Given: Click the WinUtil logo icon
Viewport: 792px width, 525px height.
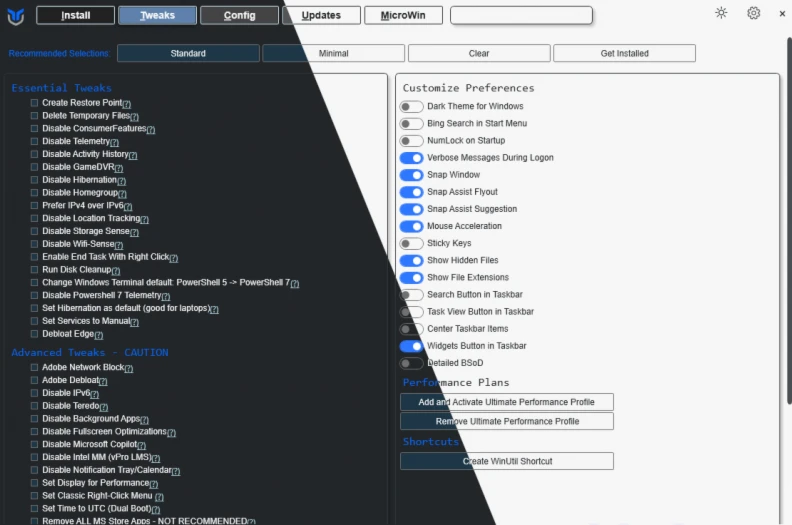Looking at the screenshot, I should 16,16.
